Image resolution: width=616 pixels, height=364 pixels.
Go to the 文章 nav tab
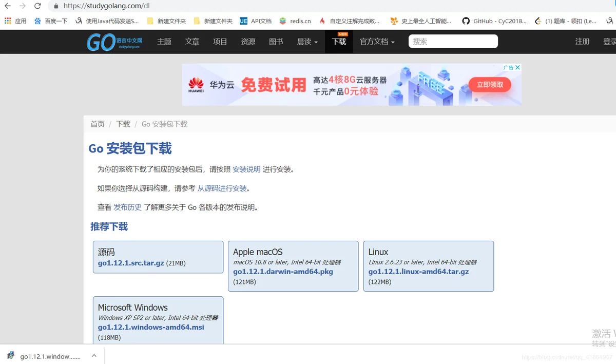(x=192, y=42)
